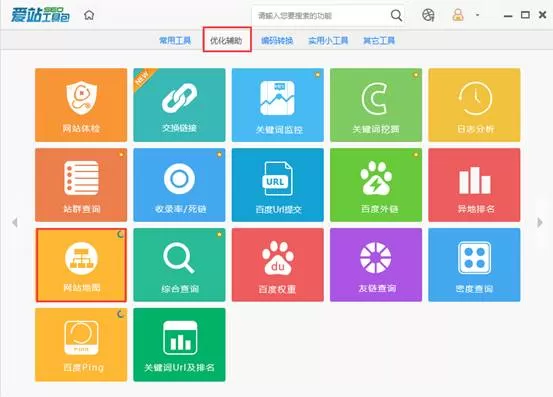Toggle corner mark on 百度Ping tile
This screenshot has height=397, width=553.
(121, 314)
